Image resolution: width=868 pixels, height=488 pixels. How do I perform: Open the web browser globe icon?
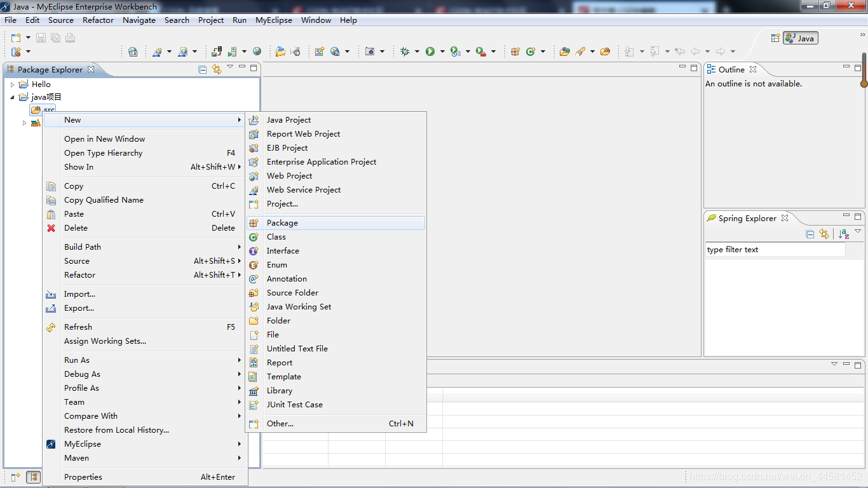(257, 51)
